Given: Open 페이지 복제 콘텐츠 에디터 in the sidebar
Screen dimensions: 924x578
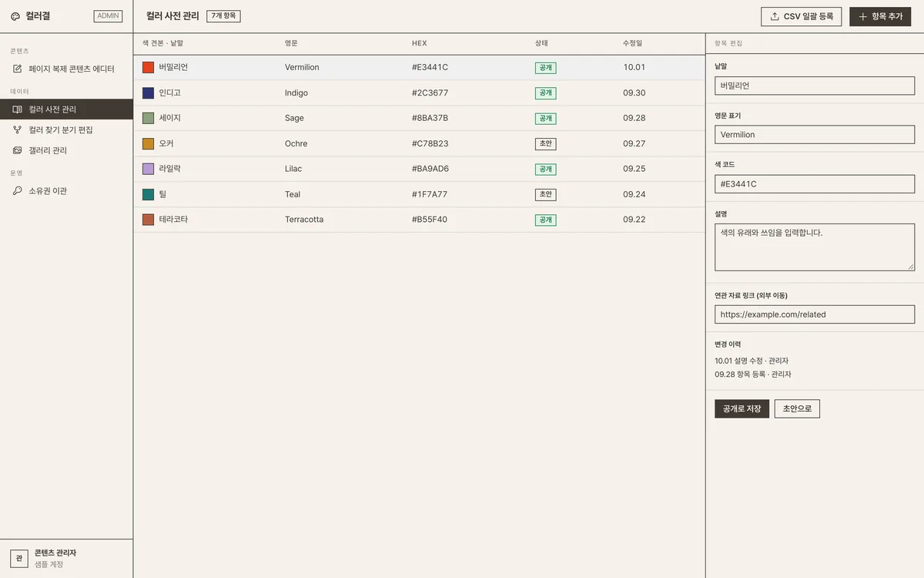Looking at the screenshot, I should tap(66, 69).
